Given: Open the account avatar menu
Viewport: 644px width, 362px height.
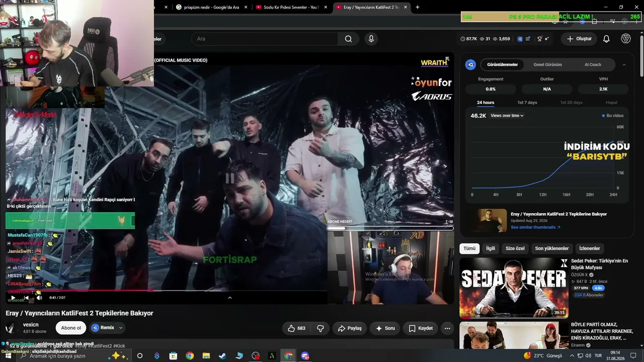Looking at the screenshot, I should [626, 39].
